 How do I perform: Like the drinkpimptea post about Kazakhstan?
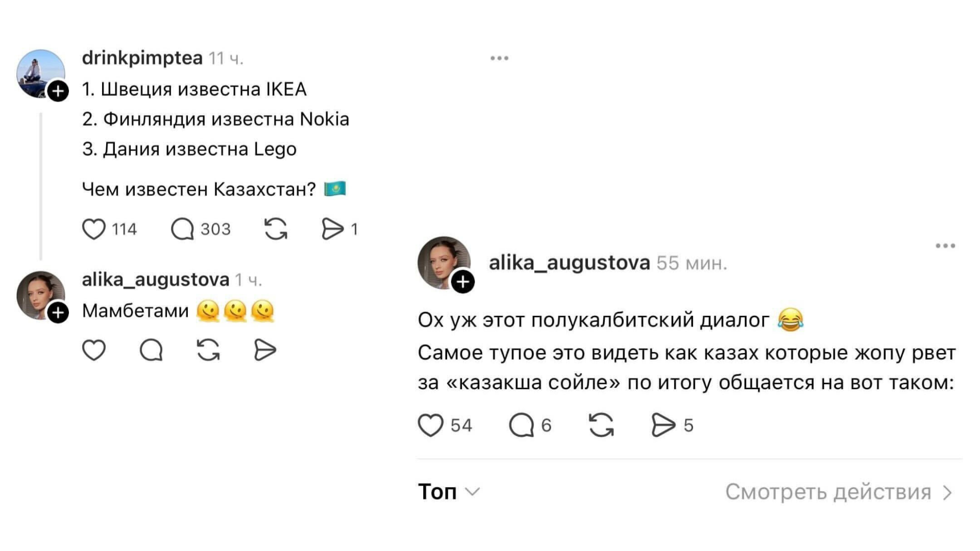(94, 229)
